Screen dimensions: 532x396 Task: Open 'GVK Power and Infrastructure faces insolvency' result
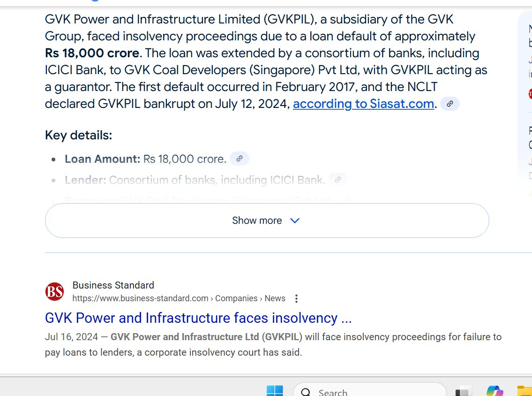198,318
